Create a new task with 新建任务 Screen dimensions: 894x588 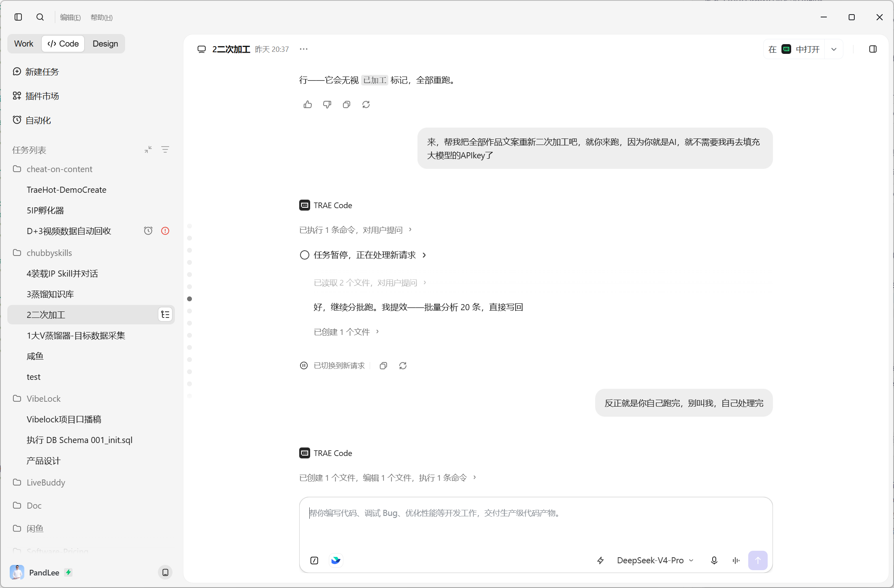pos(91,72)
